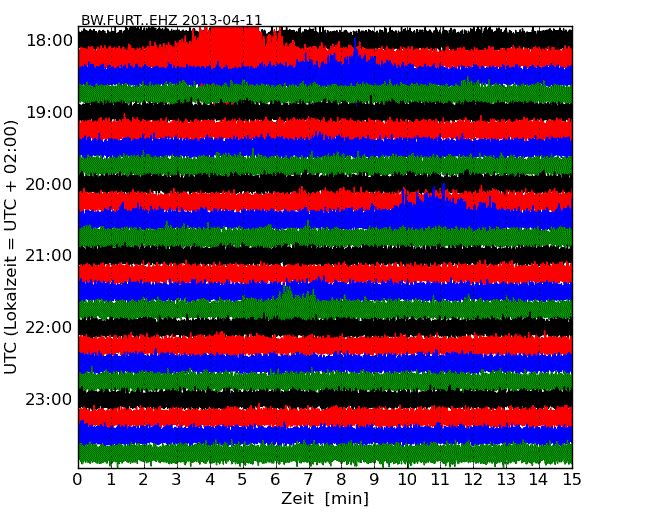Image resolution: width=650 pixels, height=520 pixels.
Task: Click x-axis tick label 10
Action: click(407, 479)
